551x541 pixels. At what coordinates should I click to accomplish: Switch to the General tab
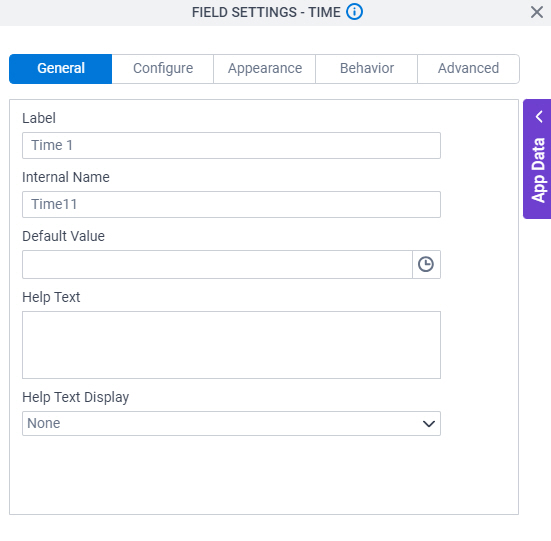(60, 69)
